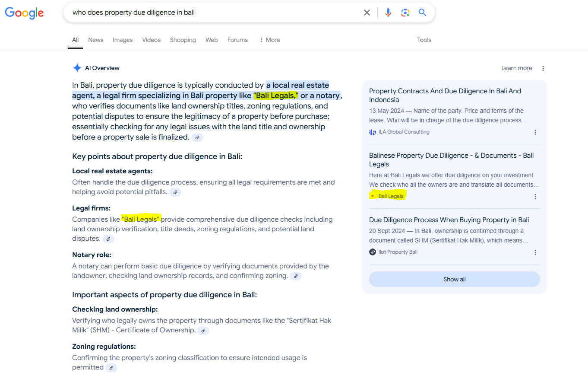Select the All results tab
This screenshot has height=376, width=588.
click(x=75, y=40)
